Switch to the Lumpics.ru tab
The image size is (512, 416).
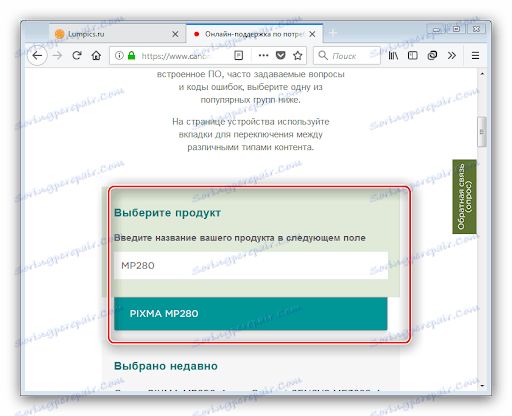pos(117,34)
